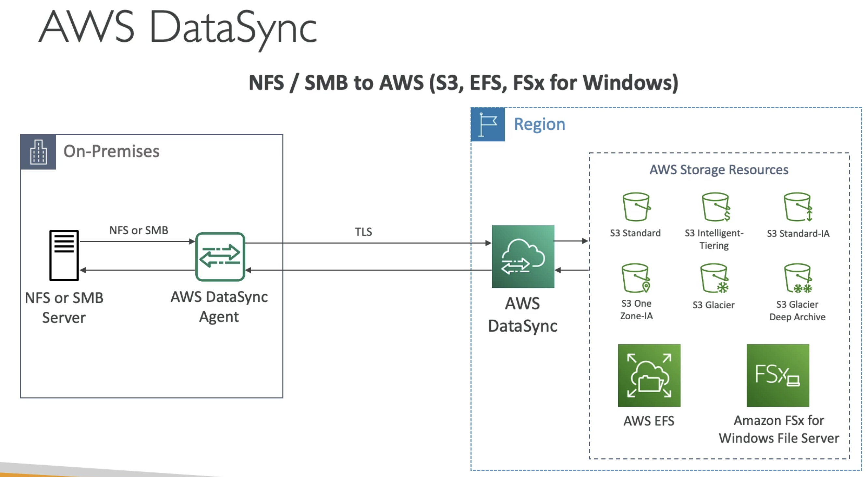Click the 'S3 Standard-IA' label
This screenshot has width=868, height=477.
(x=798, y=233)
